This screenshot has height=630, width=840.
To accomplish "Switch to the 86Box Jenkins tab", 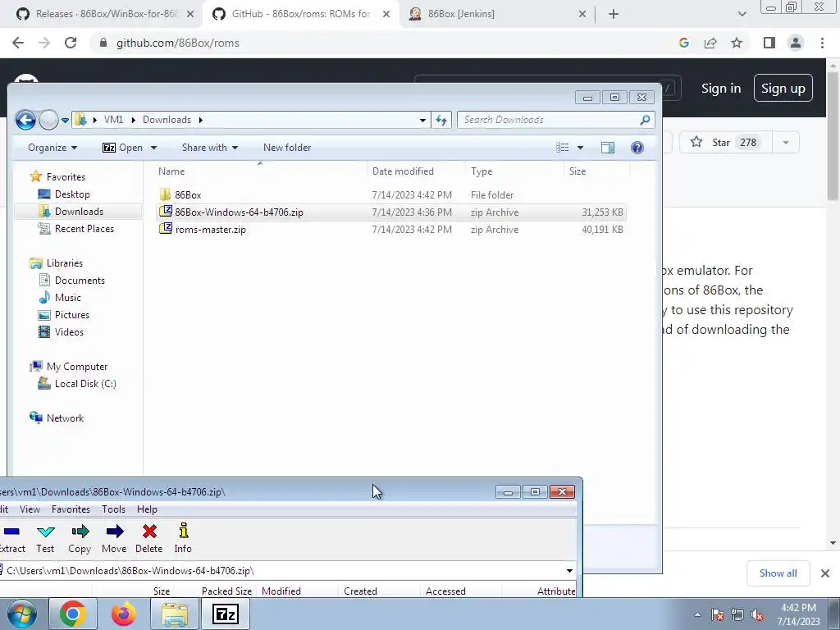I will pos(496,14).
